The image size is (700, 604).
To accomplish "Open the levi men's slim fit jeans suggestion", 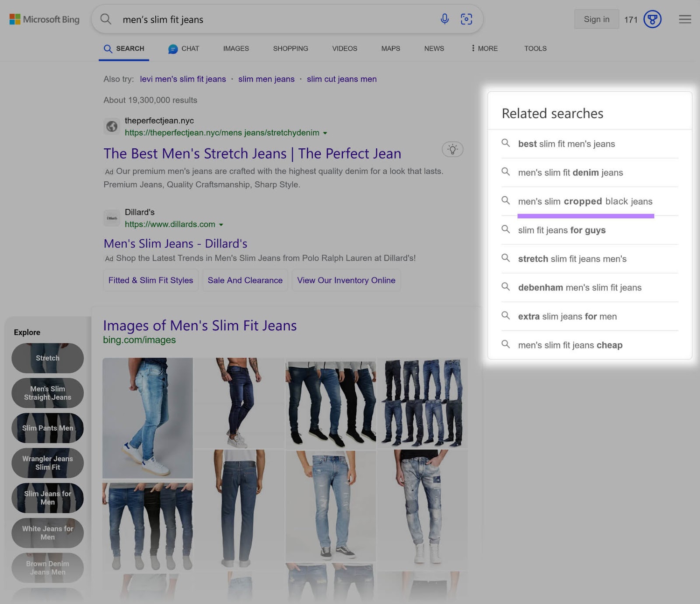I will pos(183,79).
